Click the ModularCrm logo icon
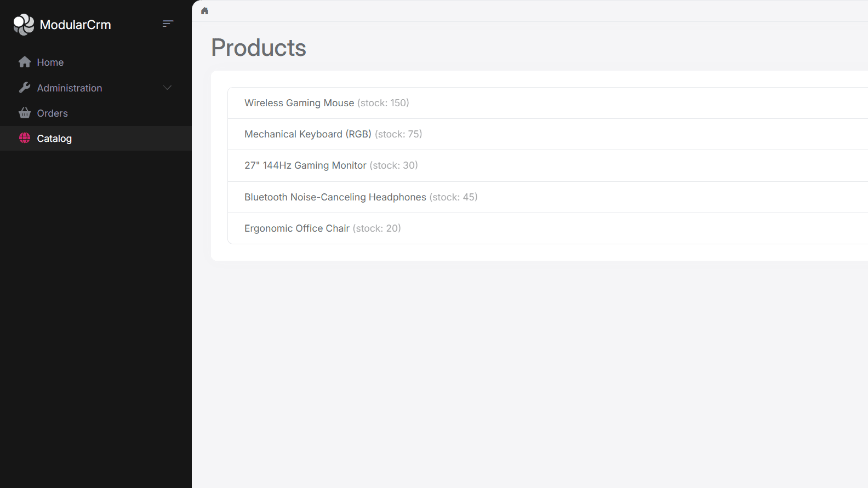This screenshot has width=868, height=488. pyautogui.click(x=24, y=25)
